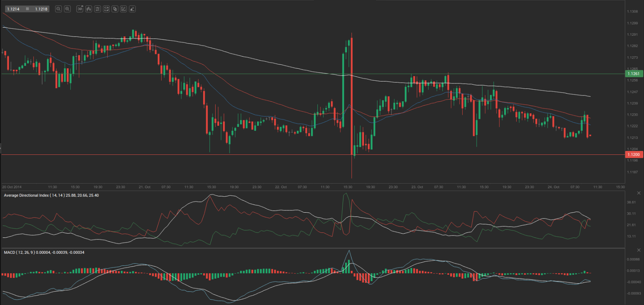This screenshot has height=305, width=644.
Task: Click the chart snapshot icon in toolbar
Action: tap(106, 9)
